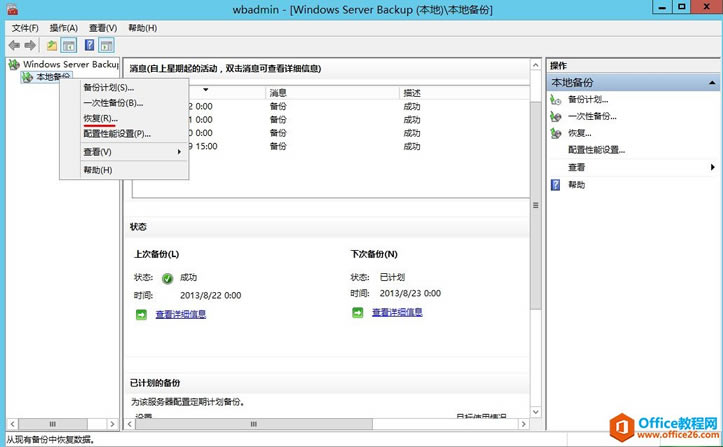Click the 恢复 icon in the actions pane

(x=556, y=133)
